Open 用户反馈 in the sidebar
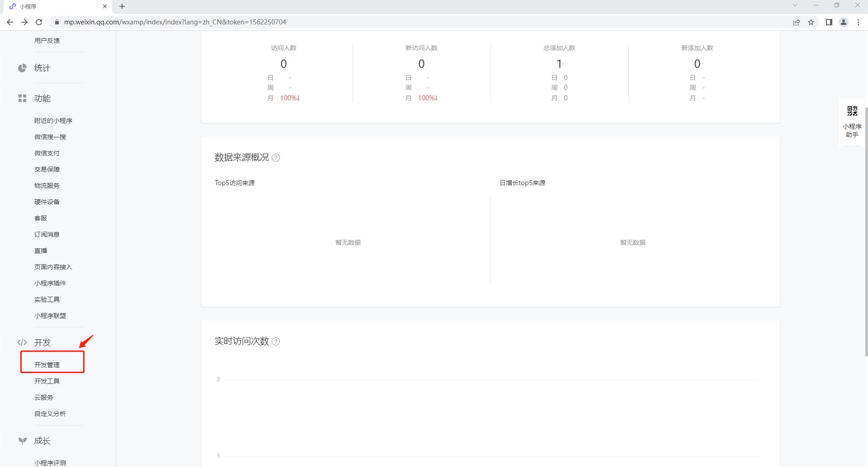This screenshot has height=467, width=868. [x=47, y=41]
